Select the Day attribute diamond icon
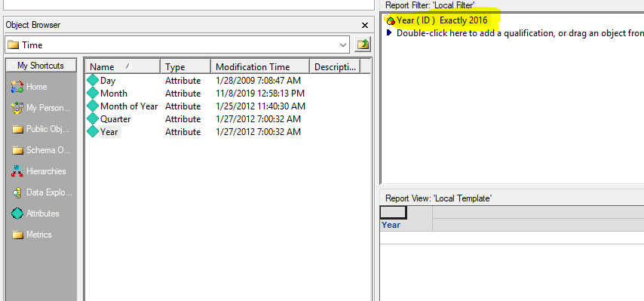This screenshot has width=644, height=301. click(94, 81)
